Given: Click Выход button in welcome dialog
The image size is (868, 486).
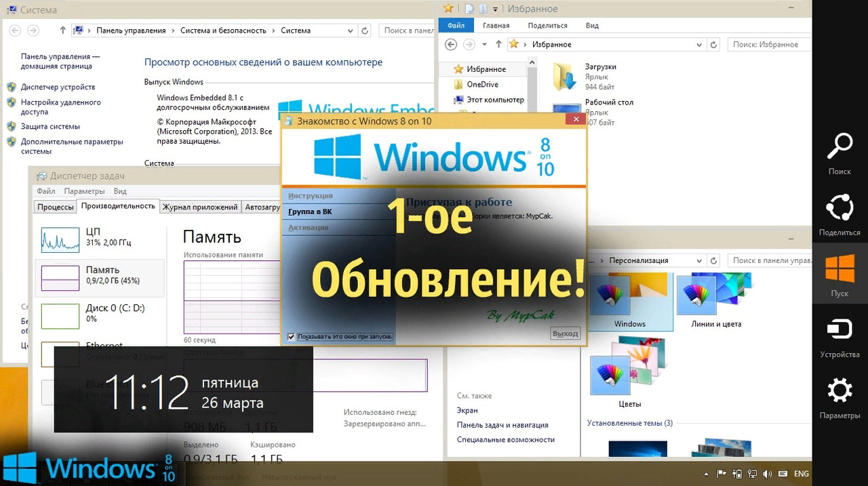Looking at the screenshot, I should (565, 333).
